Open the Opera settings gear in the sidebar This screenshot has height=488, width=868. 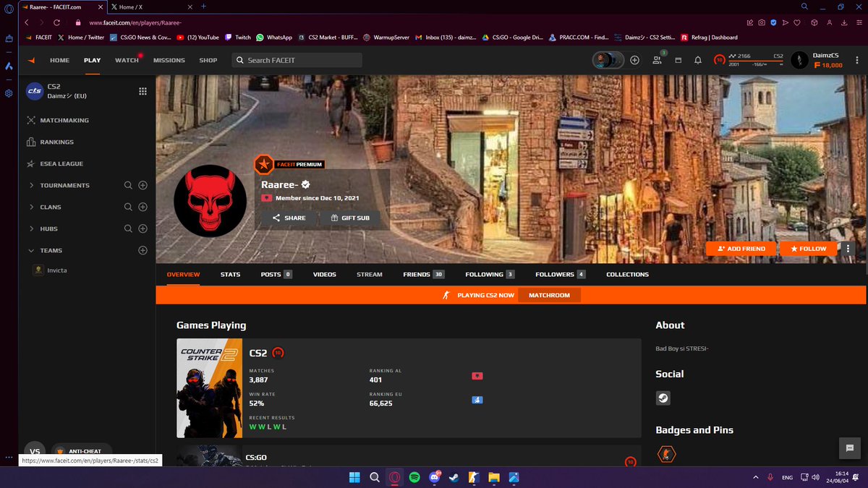[9, 93]
